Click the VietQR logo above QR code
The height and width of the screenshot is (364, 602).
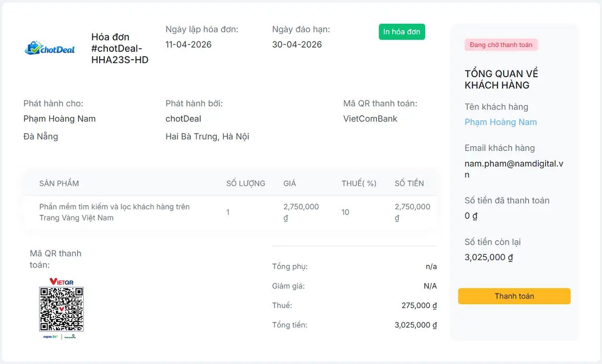[x=61, y=281]
